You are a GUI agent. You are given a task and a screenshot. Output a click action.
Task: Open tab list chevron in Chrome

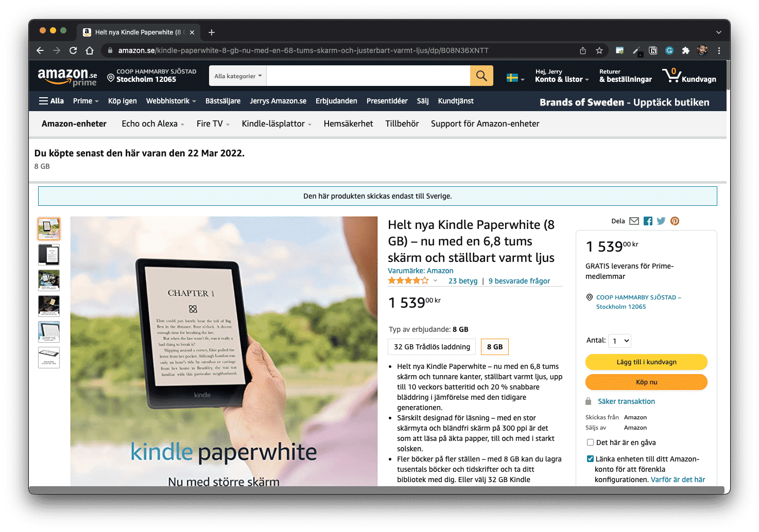coord(718,32)
